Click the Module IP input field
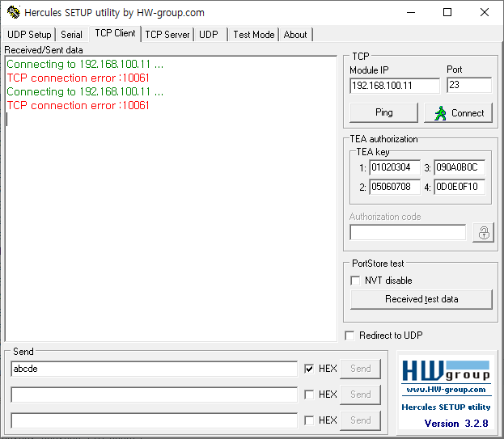Screen dimensions: 504x439 point(395,86)
